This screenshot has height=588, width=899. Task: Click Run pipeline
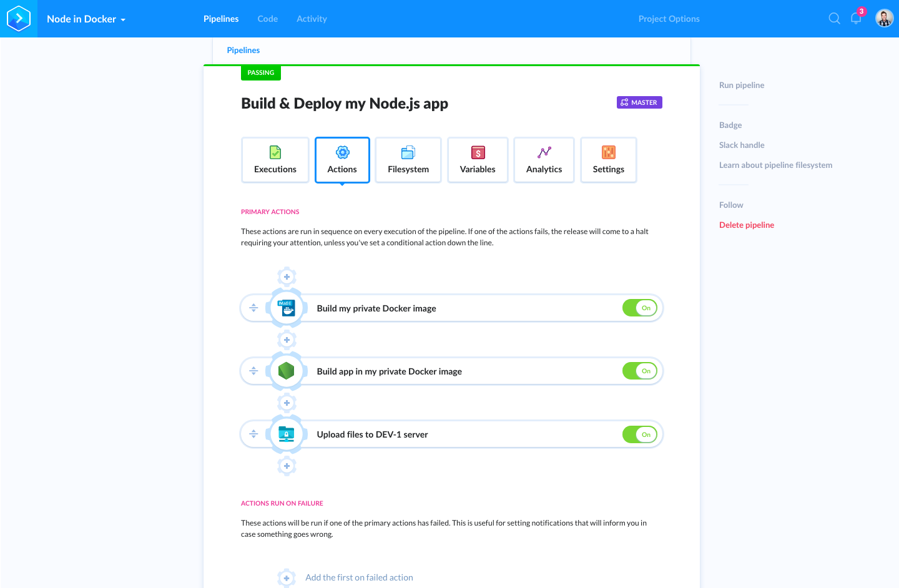[x=742, y=85]
